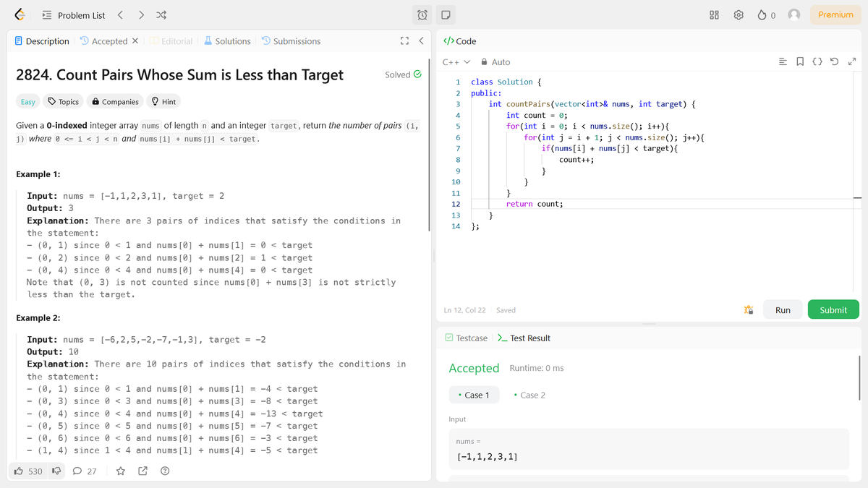Open the Submissions tab
This screenshot has width=868, height=488.
point(291,41)
